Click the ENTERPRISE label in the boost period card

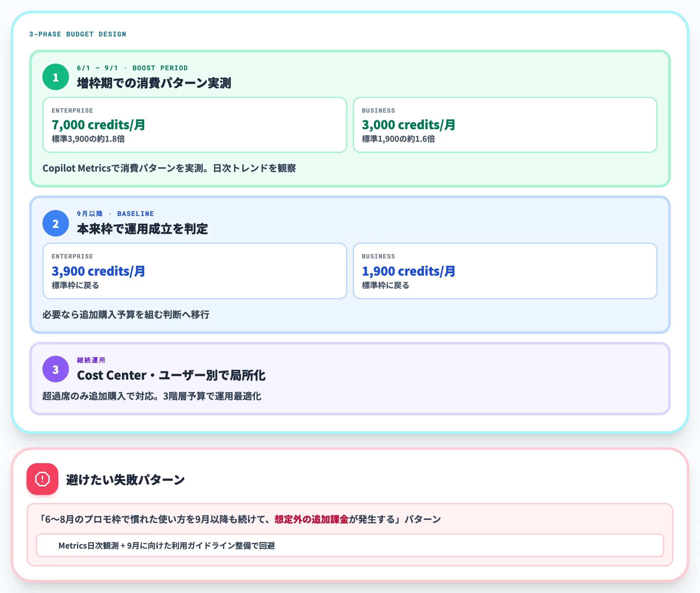72,111
